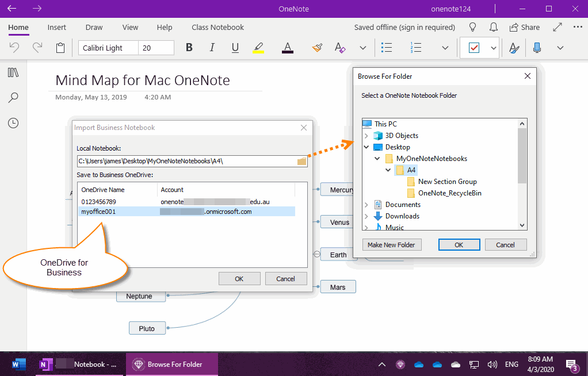The image size is (588, 376).
Task: Collapse the A4 folder node
Action: [x=388, y=170]
